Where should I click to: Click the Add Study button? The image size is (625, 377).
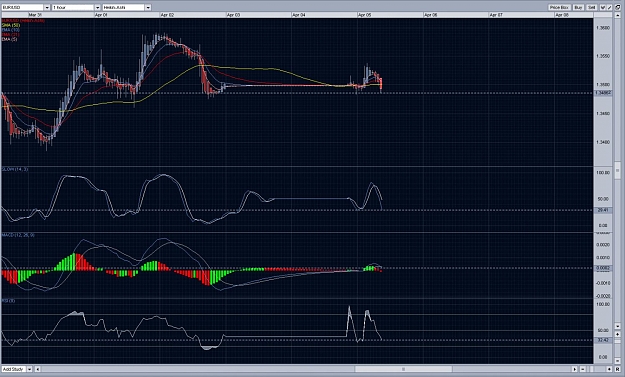(x=14, y=369)
